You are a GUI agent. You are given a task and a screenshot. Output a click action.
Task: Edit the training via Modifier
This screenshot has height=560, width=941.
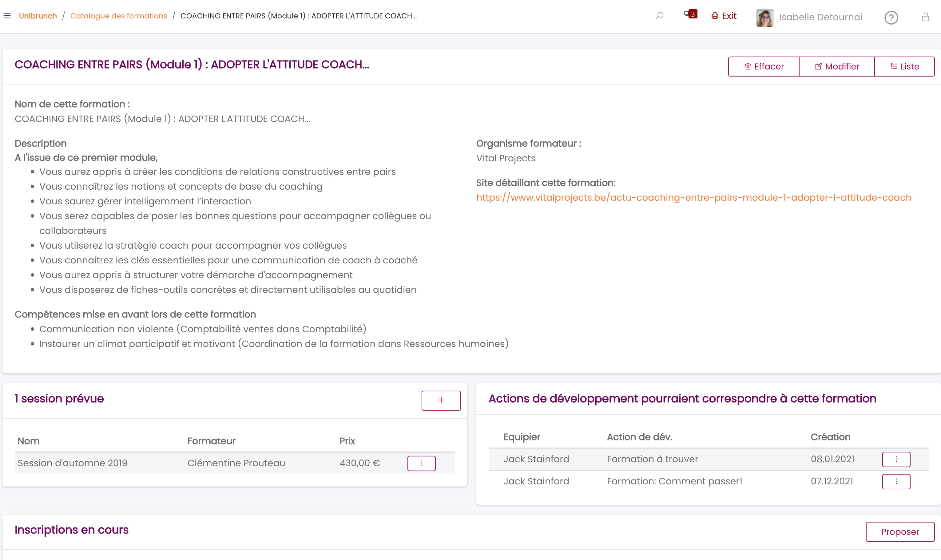[836, 66]
